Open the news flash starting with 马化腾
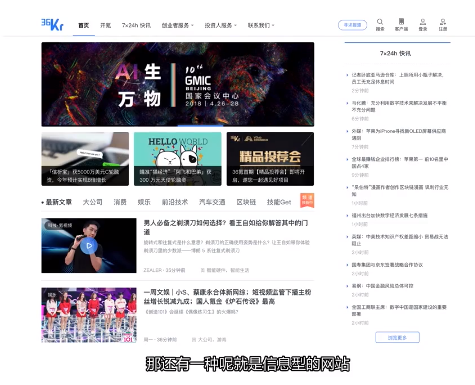 pos(399,106)
